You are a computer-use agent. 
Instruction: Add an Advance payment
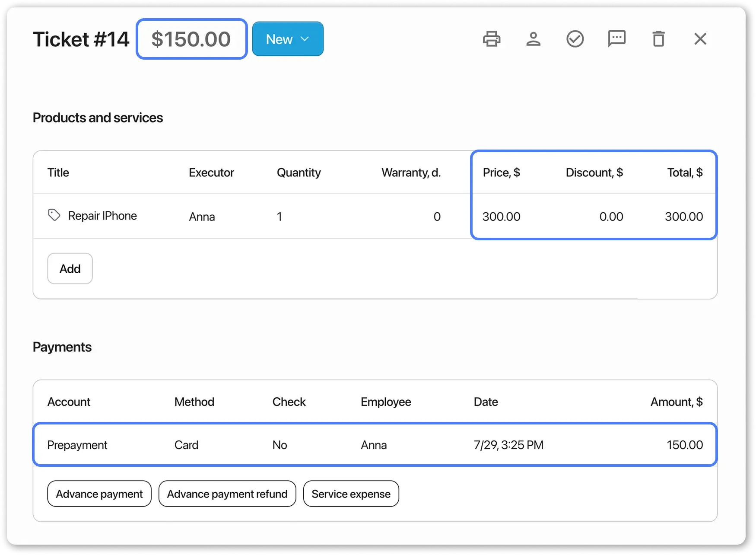point(99,494)
